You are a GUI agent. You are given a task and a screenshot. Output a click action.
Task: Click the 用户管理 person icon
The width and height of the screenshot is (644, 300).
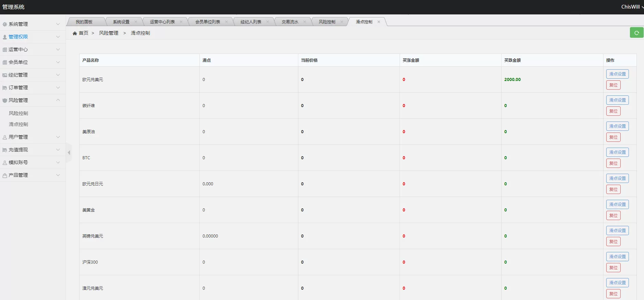[x=5, y=137]
